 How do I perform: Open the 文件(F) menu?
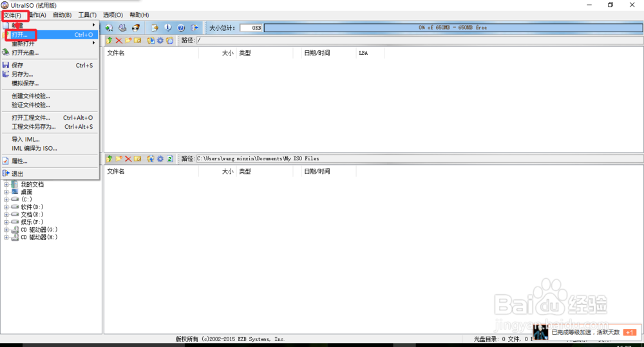(x=12, y=15)
